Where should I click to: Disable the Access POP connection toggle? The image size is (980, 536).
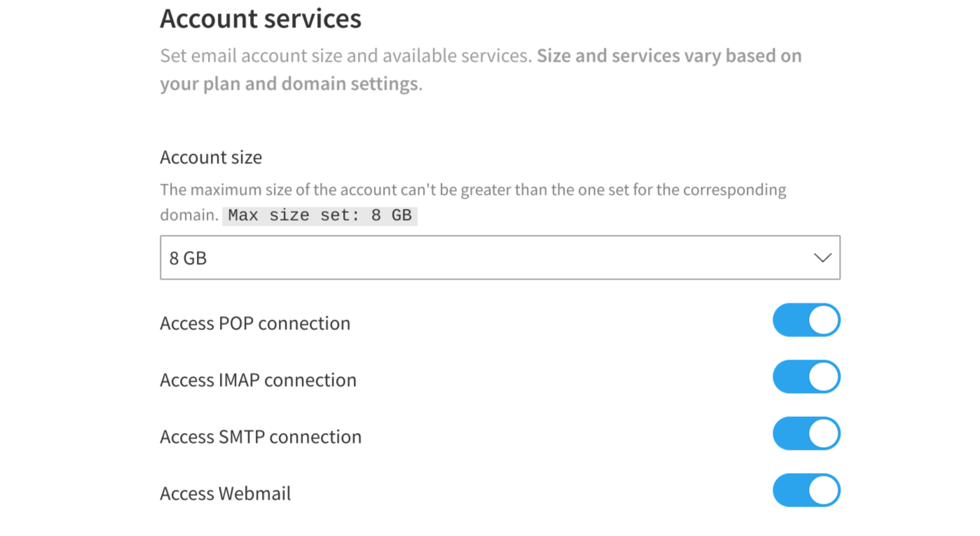(806, 319)
